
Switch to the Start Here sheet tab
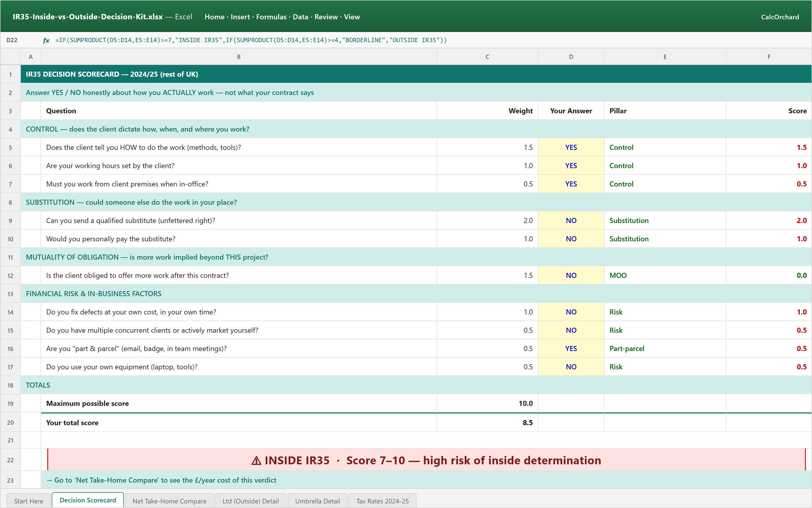tap(28, 501)
